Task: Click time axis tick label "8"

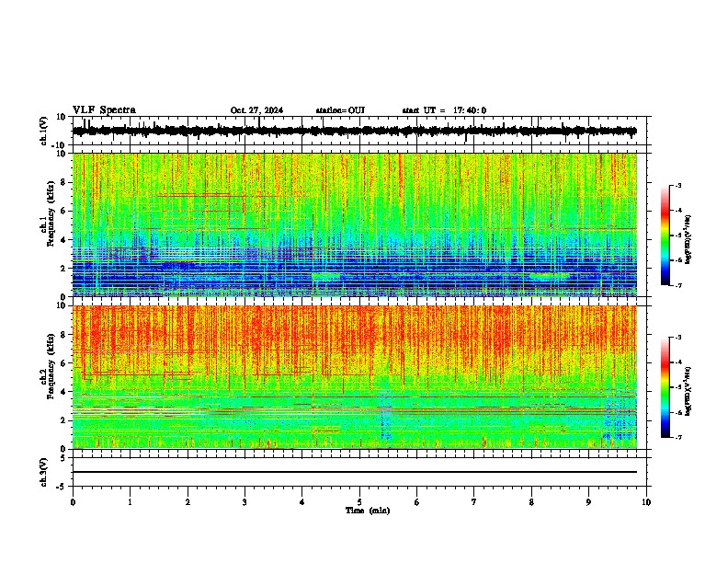Action: click(x=531, y=502)
